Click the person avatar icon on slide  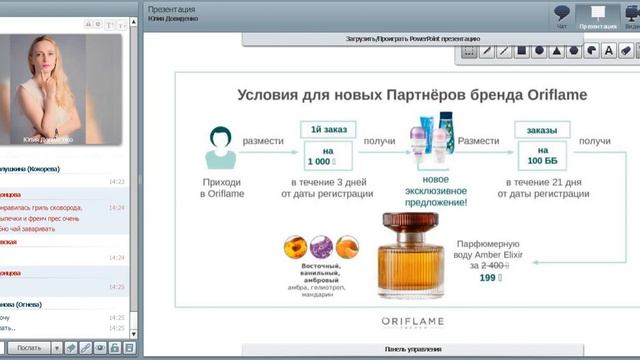(x=220, y=148)
